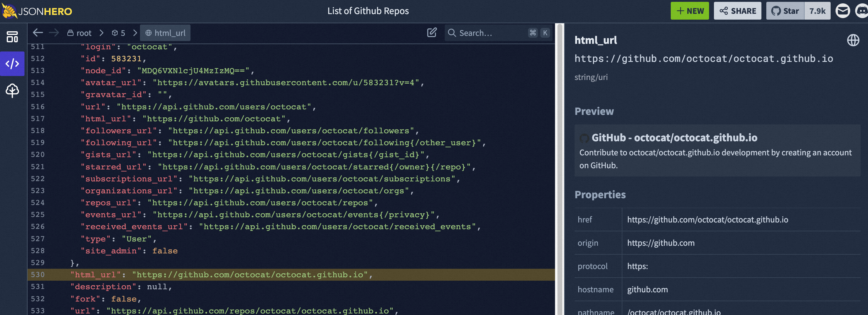Screen dimensions: 868x315
Task: Click the green NEW button
Action: tap(689, 11)
